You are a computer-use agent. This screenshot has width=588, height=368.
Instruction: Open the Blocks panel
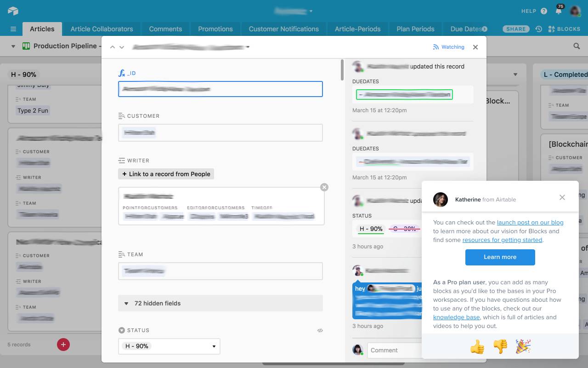coord(564,29)
